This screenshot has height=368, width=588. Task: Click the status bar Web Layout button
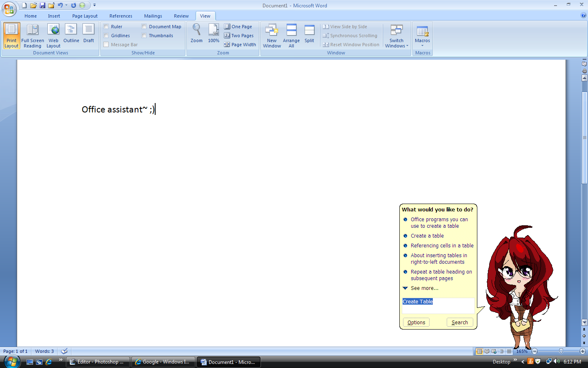tap(494, 351)
